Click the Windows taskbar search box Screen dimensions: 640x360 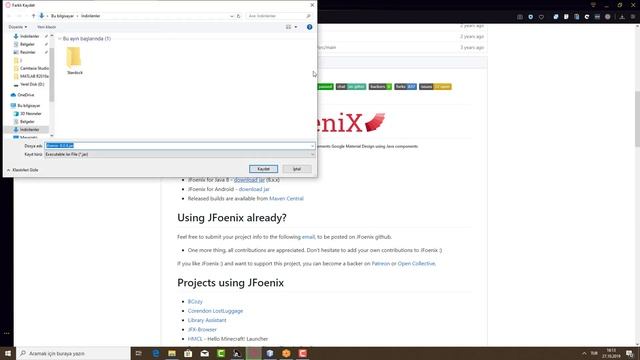click(x=73, y=353)
